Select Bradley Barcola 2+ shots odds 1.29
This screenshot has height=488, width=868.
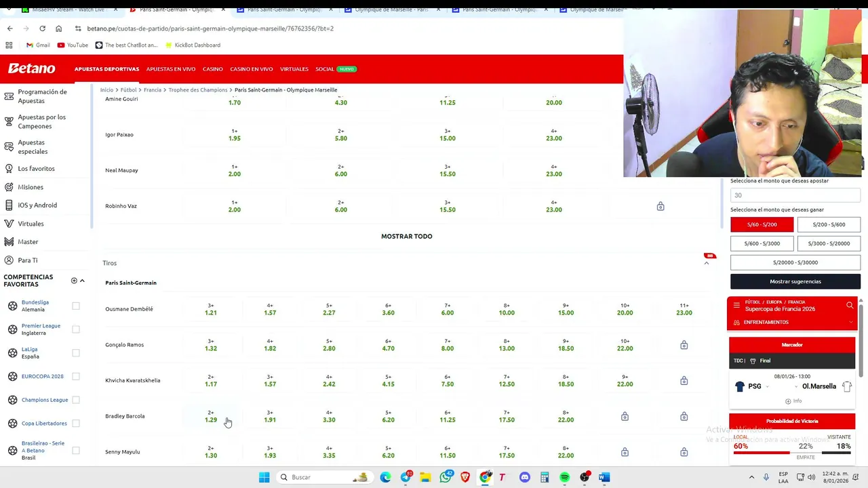(x=211, y=416)
